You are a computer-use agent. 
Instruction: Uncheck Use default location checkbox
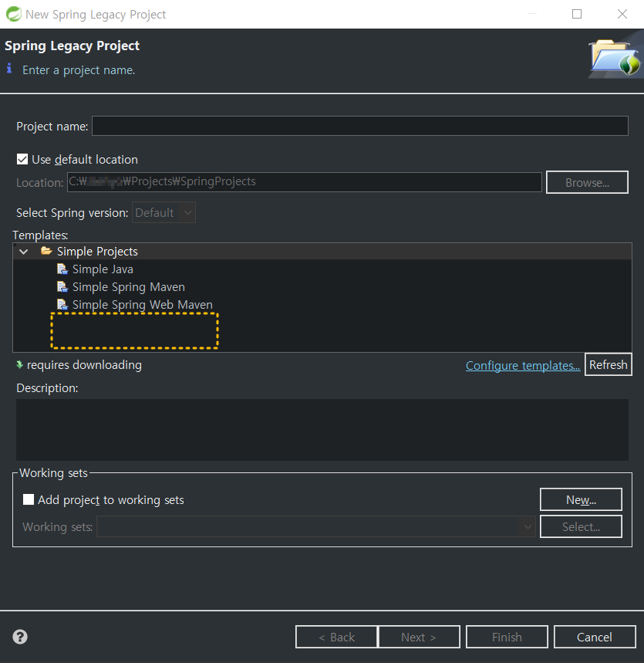point(22,160)
